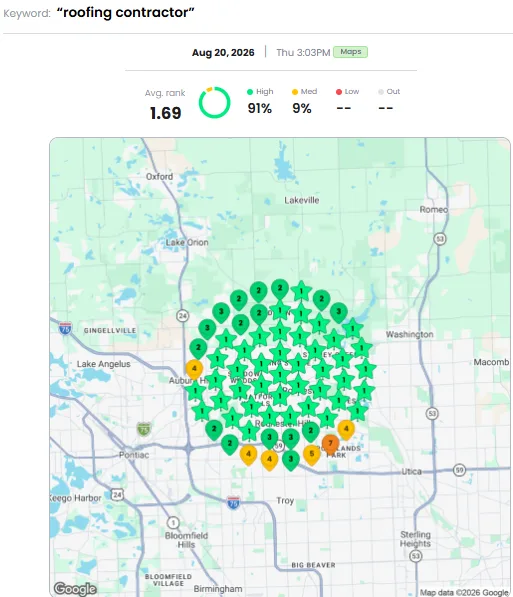The width and height of the screenshot is (513, 597).
Task: Click the green Maps badge
Action: (350, 52)
